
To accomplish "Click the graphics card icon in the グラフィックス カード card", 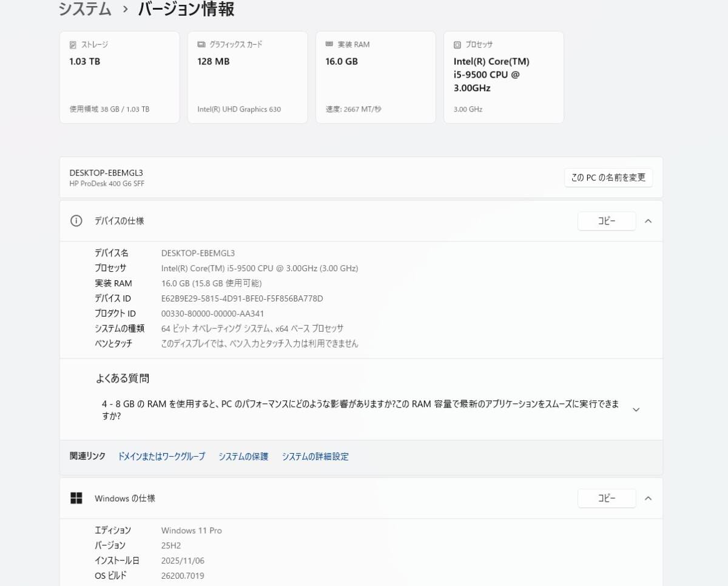I will (x=201, y=45).
